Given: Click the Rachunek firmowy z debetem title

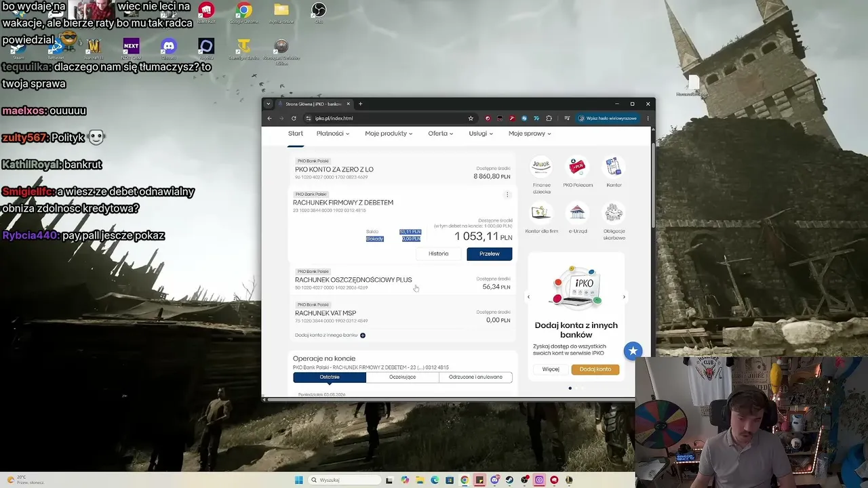Looking at the screenshot, I should [343, 203].
